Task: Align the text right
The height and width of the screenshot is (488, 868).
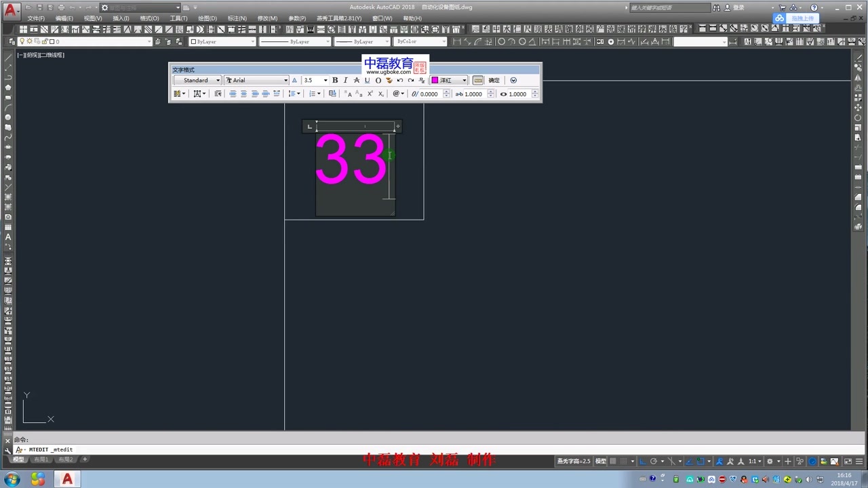Action: [255, 94]
